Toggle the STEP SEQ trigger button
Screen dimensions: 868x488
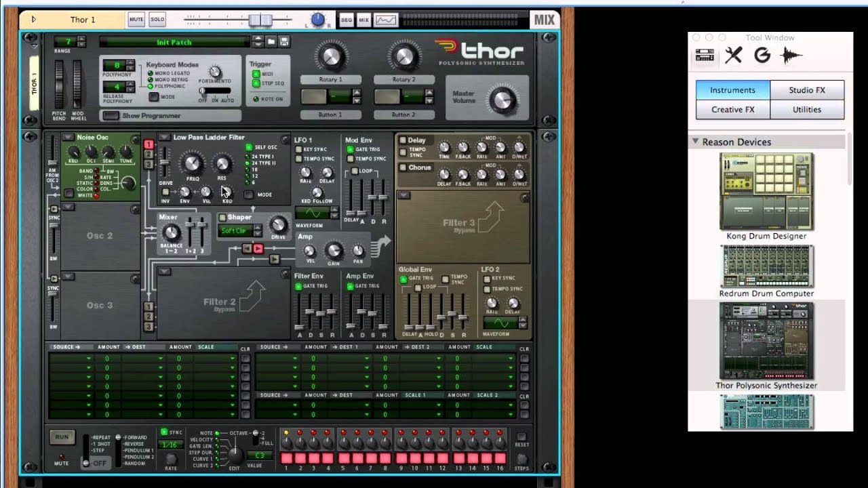point(256,83)
